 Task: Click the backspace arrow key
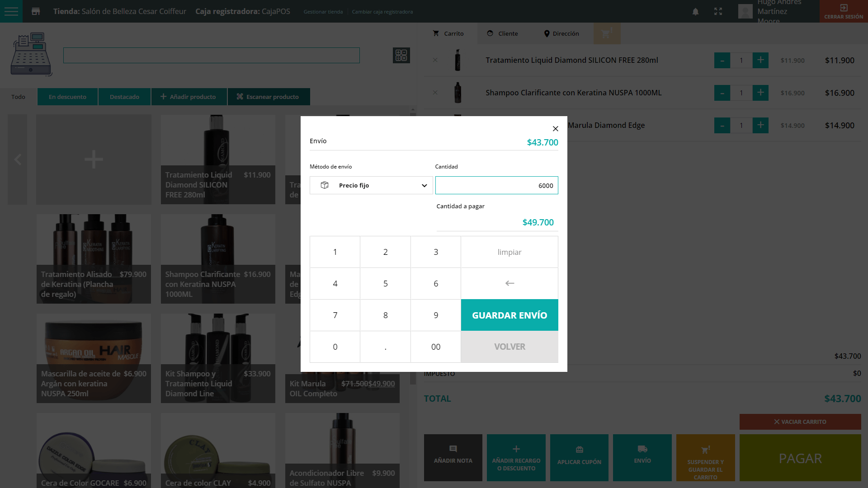[509, 283]
